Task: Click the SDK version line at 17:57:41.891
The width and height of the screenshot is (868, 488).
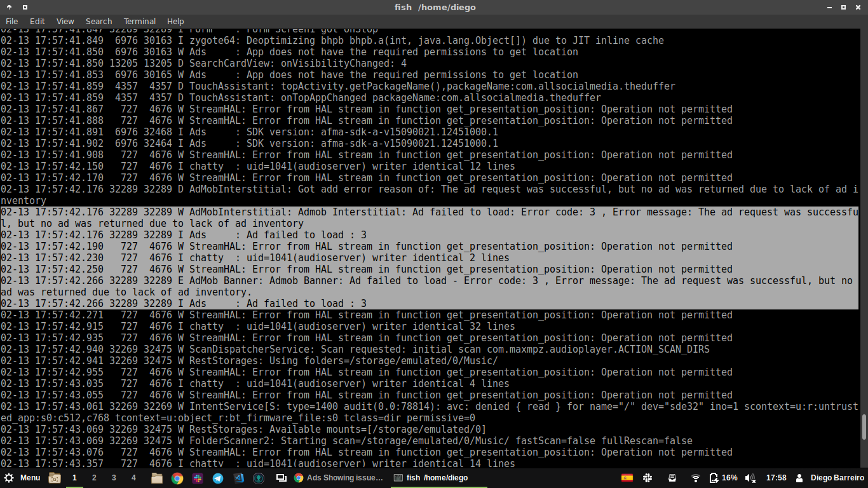Action: click(x=249, y=132)
